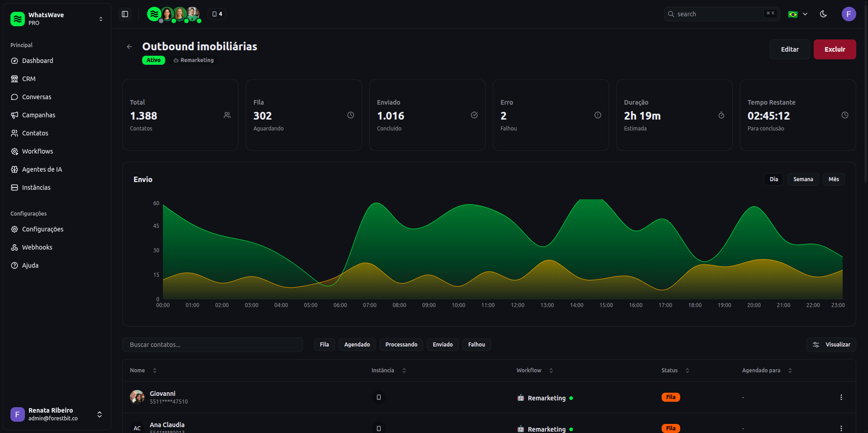
Task: Click the check icon in Enviado card
Action: click(474, 115)
